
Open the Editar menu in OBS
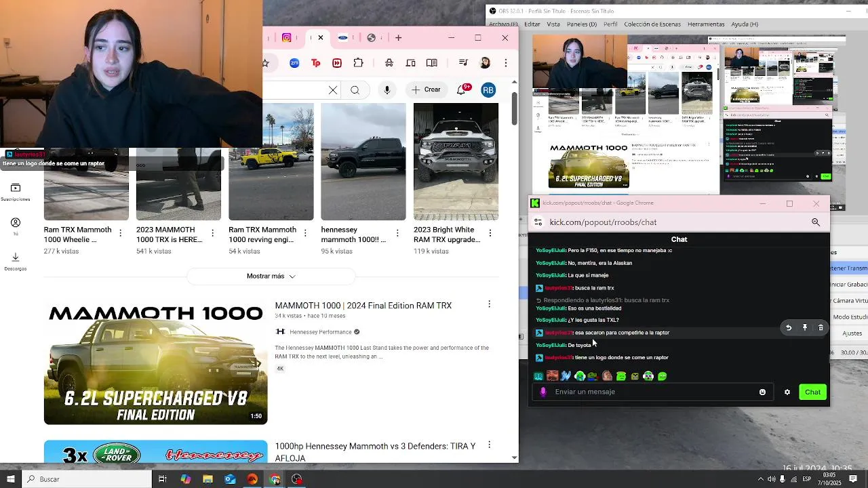(x=532, y=24)
